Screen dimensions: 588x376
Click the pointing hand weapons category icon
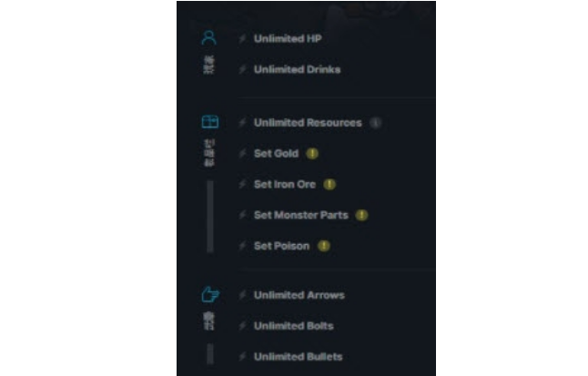[209, 295]
